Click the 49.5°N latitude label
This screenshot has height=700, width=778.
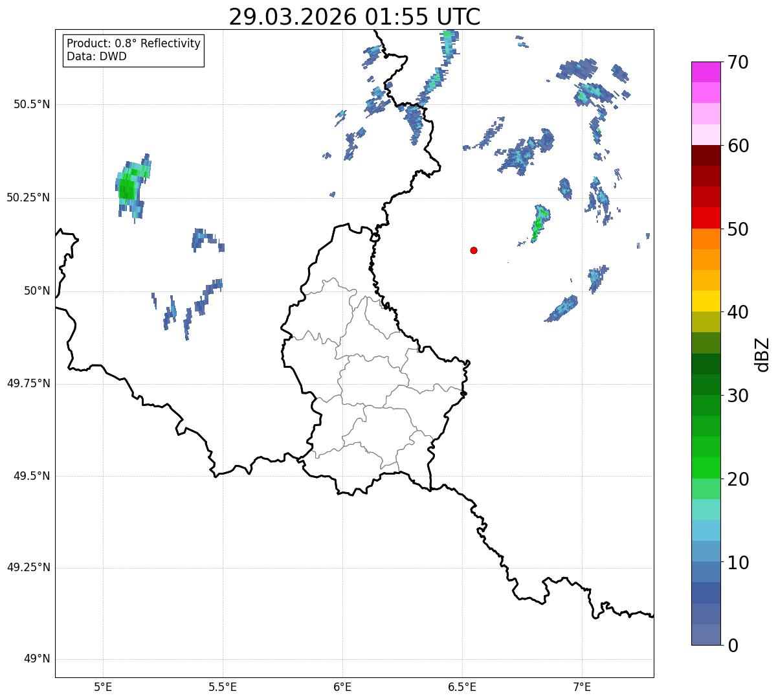point(32,476)
